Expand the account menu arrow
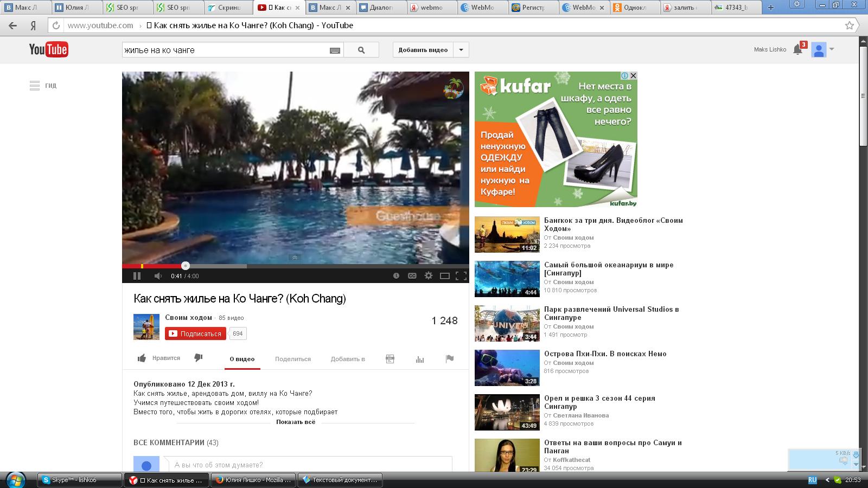The image size is (868, 488). [832, 49]
